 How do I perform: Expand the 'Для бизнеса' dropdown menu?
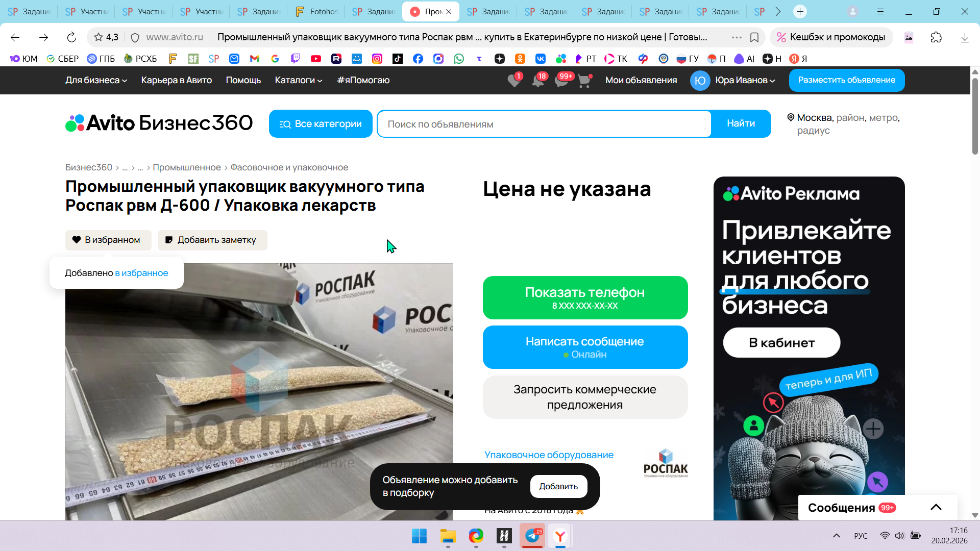point(96,80)
